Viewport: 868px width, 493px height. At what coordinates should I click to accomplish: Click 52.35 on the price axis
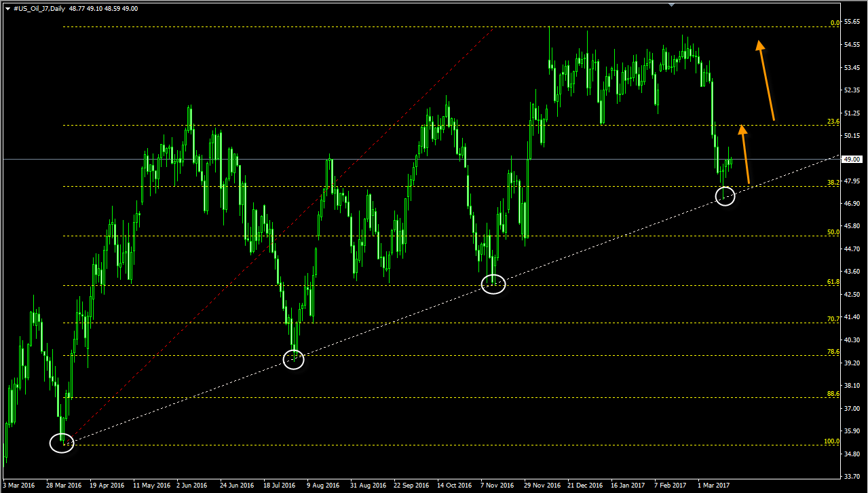tap(852, 90)
